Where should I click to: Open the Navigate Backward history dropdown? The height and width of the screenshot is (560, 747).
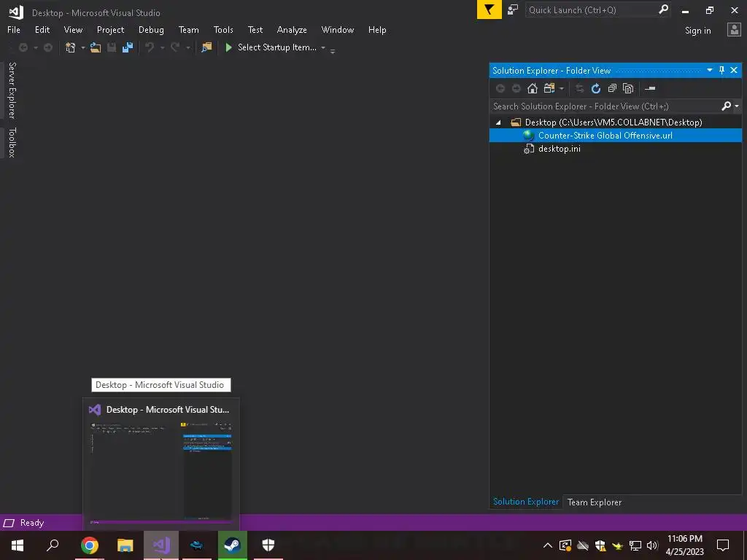tap(35, 48)
